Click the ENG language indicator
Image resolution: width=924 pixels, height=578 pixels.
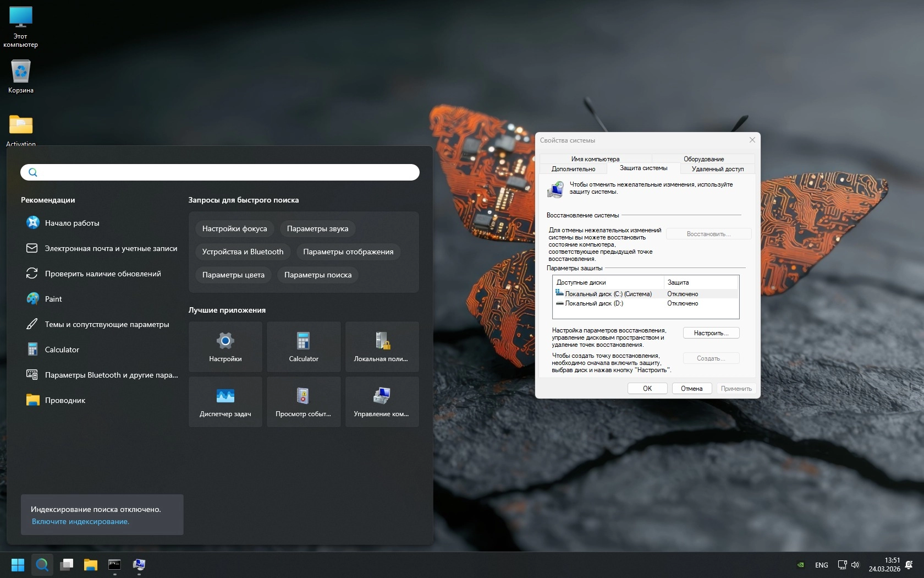coord(822,565)
